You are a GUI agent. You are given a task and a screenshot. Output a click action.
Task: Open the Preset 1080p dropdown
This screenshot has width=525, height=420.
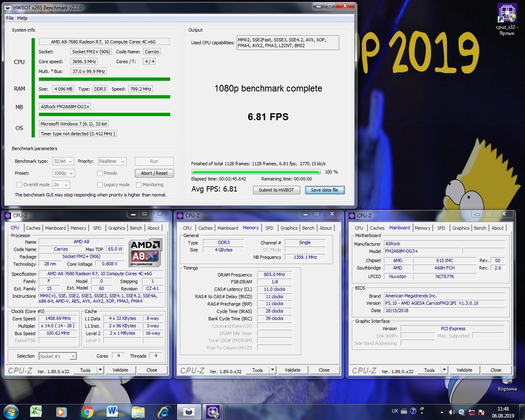tap(64, 173)
